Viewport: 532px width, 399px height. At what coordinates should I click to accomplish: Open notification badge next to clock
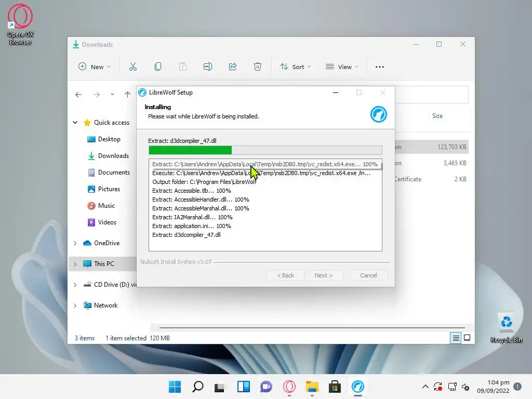[518, 387]
